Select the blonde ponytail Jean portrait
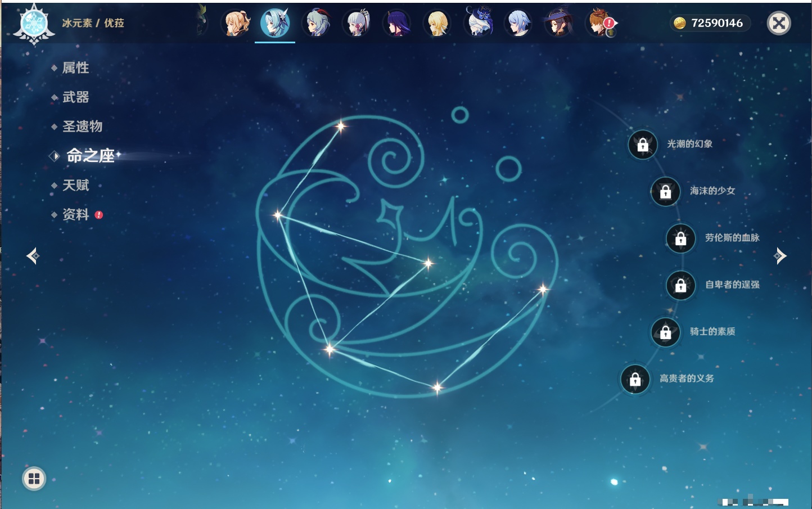This screenshot has height=509, width=812. pos(237,23)
